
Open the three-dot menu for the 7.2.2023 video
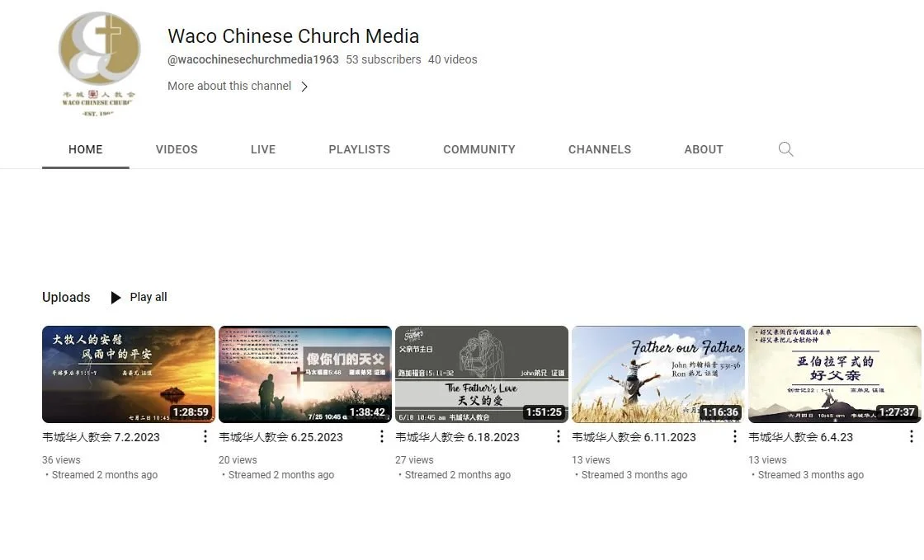tap(205, 436)
